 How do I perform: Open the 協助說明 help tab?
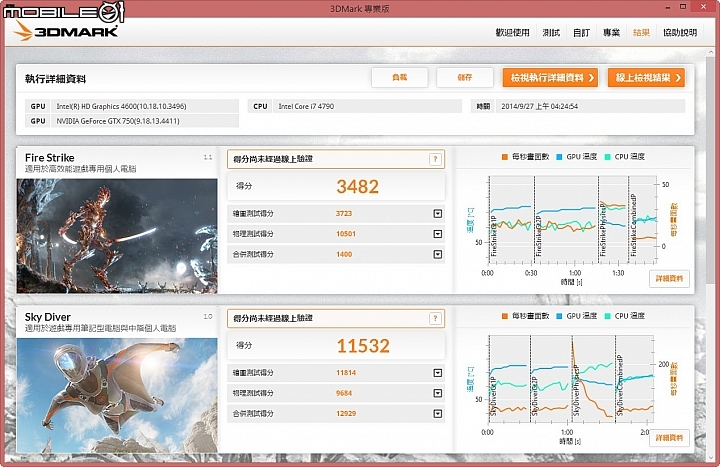(680, 33)
